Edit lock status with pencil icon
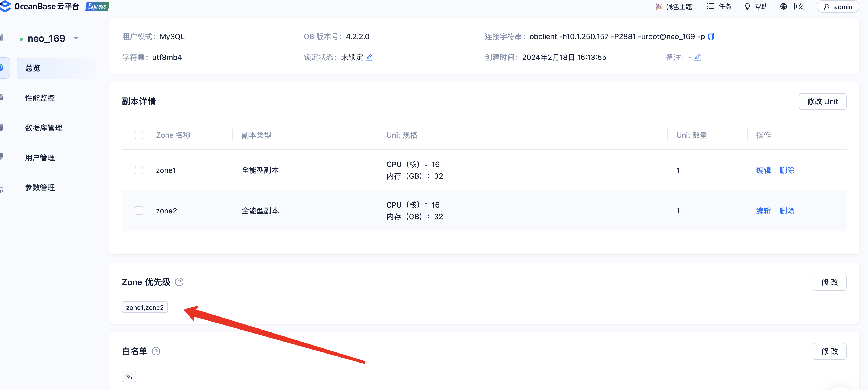Screen dimensions: 868x390 369,57
